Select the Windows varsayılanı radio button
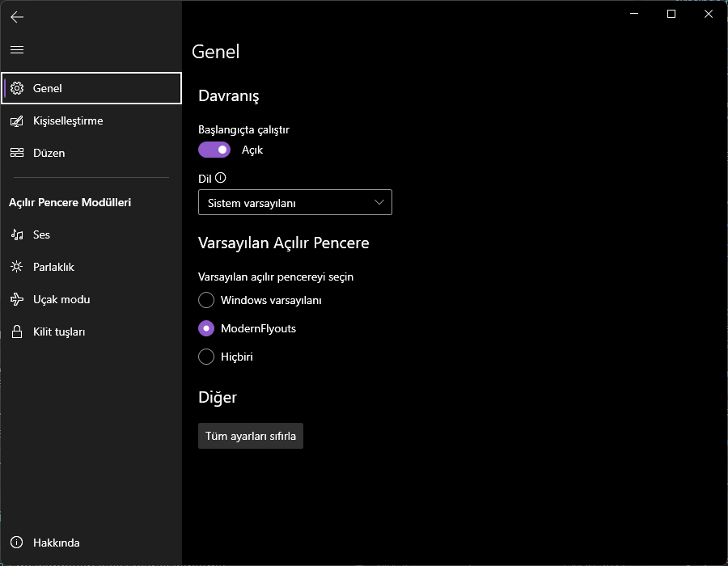Image resolution: width=728 pixels, height=566 pixels. [206, 300]
